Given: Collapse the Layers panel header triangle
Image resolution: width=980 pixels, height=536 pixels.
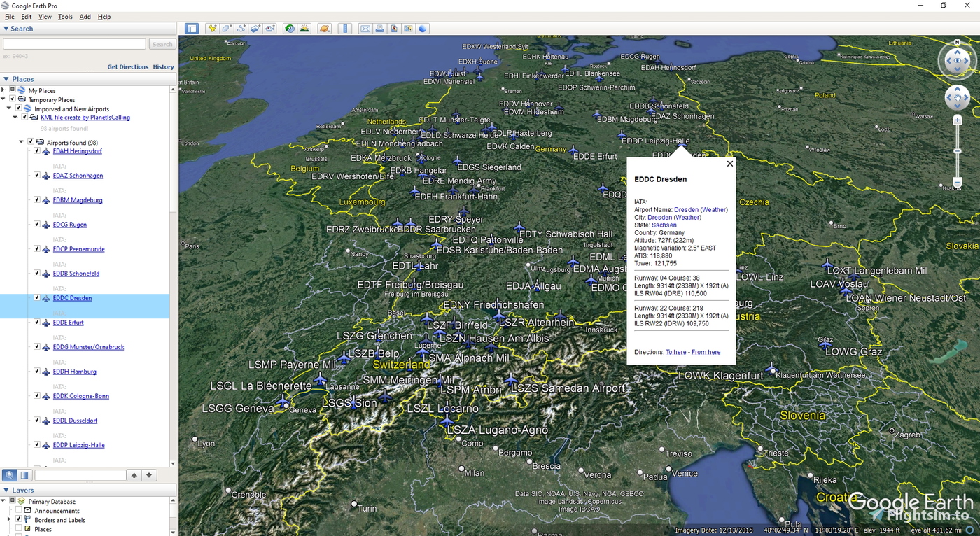Looking at the screenshot, I should coord(6,491).
